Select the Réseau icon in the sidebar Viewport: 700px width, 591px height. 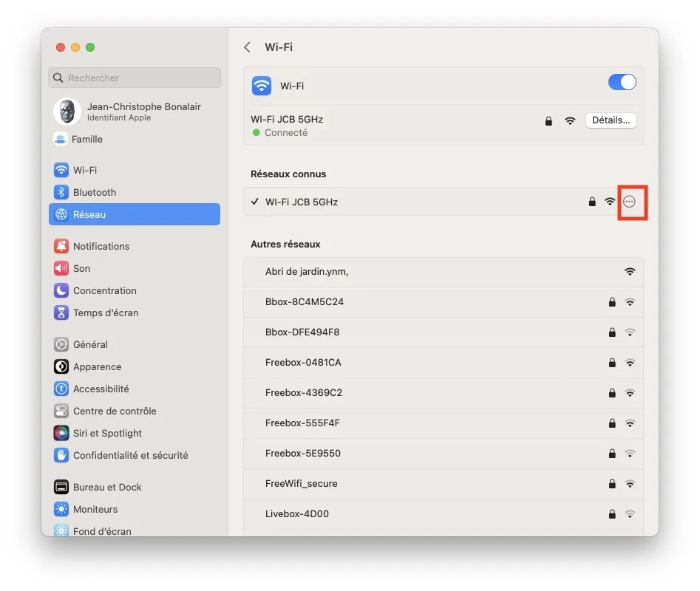(60, 214)
